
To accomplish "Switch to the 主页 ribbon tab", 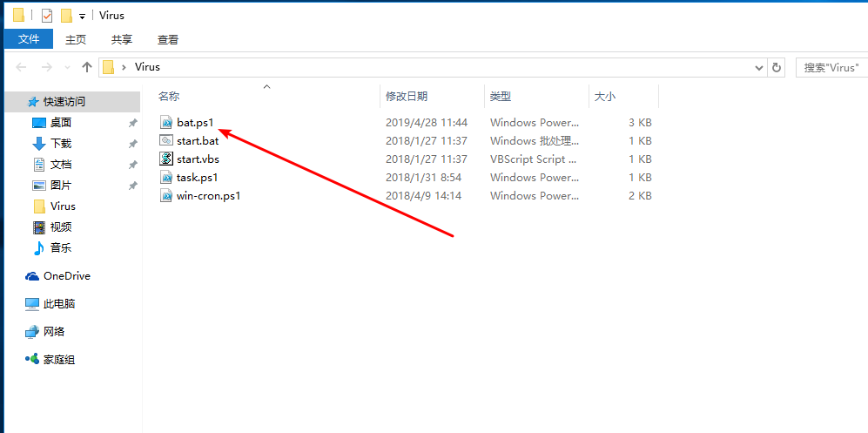I will tap(76, 39).
